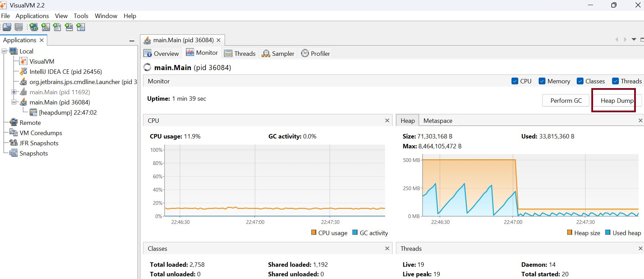
Task: Click the VisualVM application icon in tree
Action: point(23,61)
